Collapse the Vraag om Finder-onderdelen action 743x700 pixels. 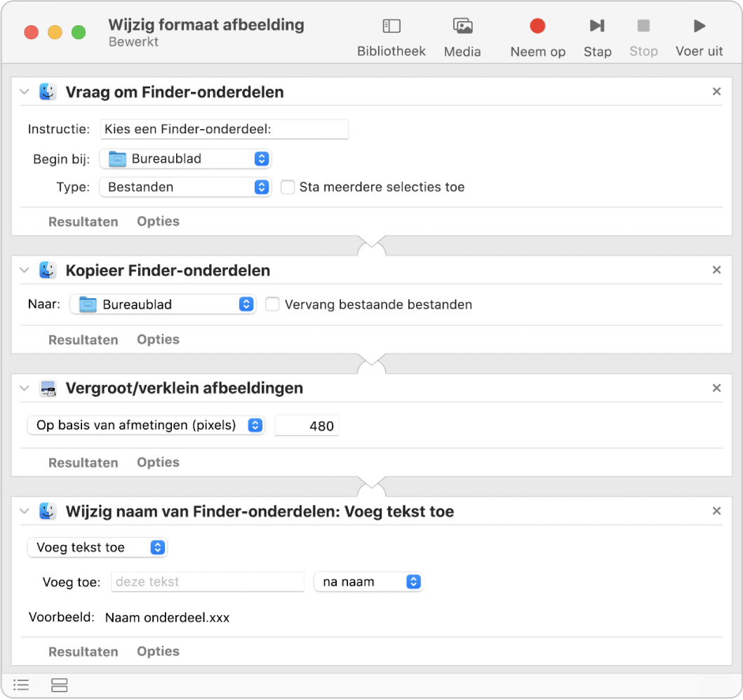[x=25, y=92]
